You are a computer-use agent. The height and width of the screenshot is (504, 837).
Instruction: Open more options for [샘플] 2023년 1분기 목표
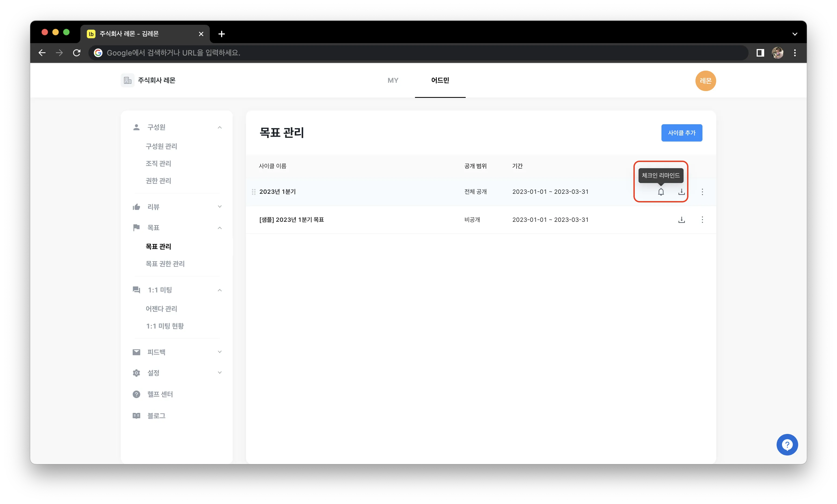point(702,220)
